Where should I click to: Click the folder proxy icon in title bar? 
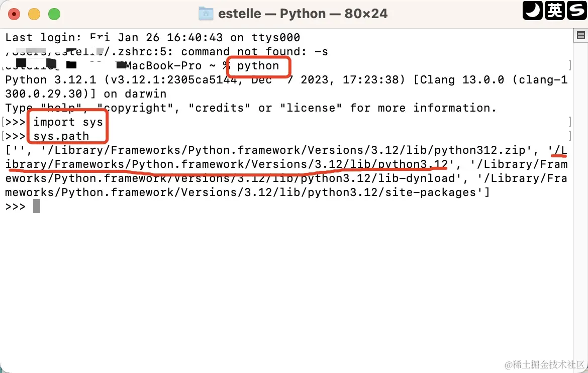[206, 14]
